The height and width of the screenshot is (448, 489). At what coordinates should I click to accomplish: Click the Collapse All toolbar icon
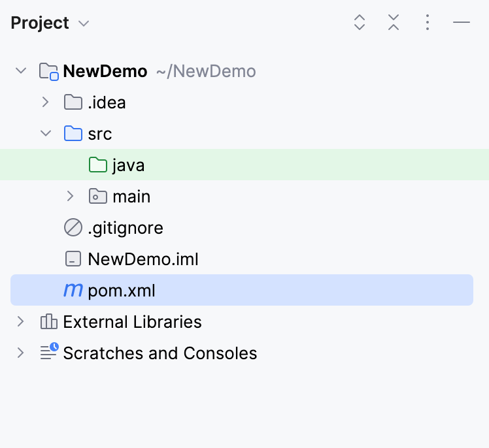393,23
